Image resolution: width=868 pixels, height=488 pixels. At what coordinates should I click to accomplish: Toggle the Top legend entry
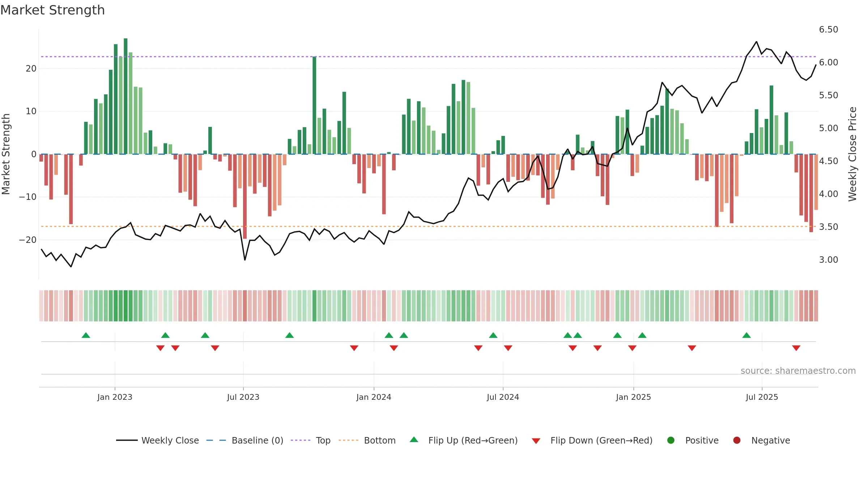(311, 440)
